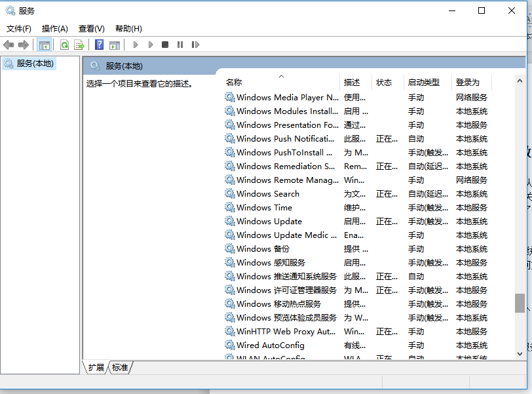Select the Windows 推送通知系统服务 service name
The image size is (532, 394).
286,277
